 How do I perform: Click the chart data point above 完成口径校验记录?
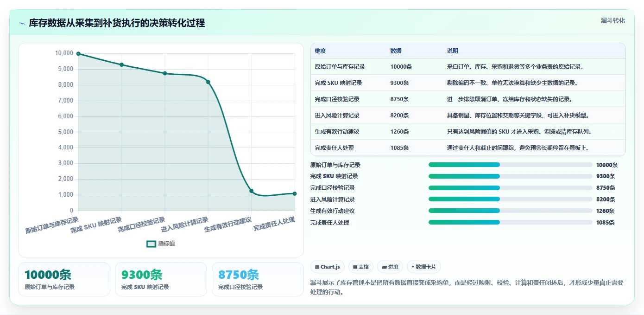tap(165, 73)
